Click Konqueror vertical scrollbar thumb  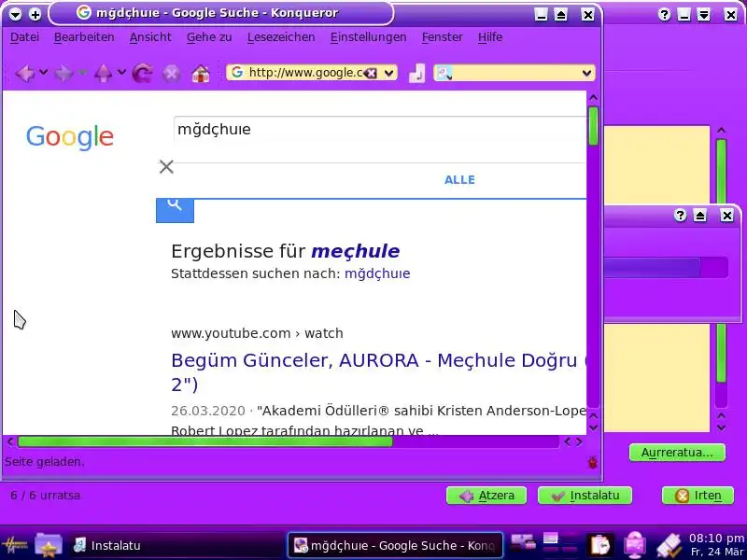pyautogui.click(x=593, y=126)
